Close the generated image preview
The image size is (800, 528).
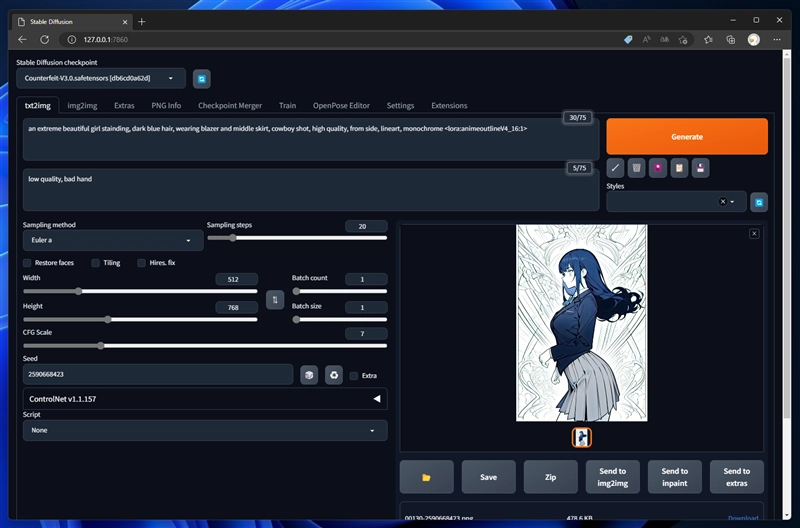point(754,234)
